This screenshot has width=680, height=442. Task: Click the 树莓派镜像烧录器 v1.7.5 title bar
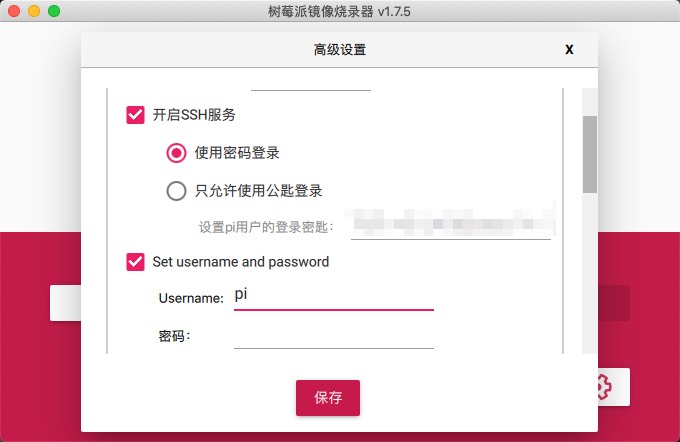point(340,11)
